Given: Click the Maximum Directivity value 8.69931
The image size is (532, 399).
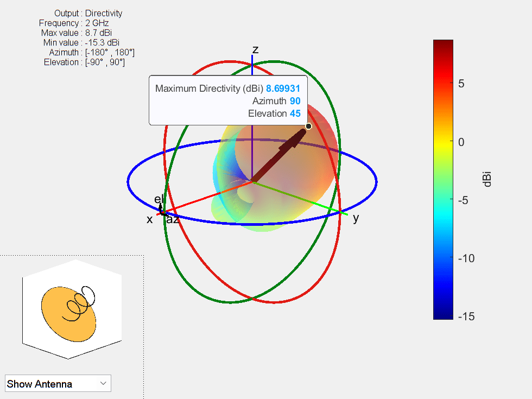Looking at the screenshot, I should pos(283,88).
